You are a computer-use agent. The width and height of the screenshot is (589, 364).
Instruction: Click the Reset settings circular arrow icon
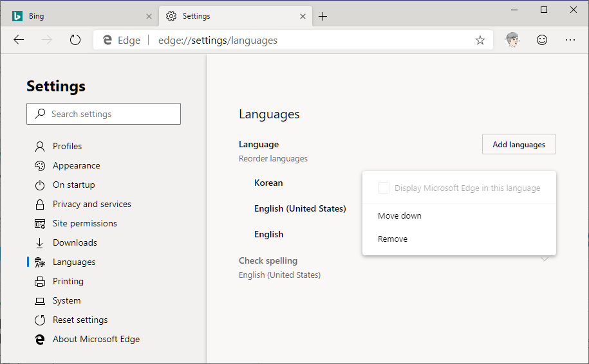click(40, 320)
